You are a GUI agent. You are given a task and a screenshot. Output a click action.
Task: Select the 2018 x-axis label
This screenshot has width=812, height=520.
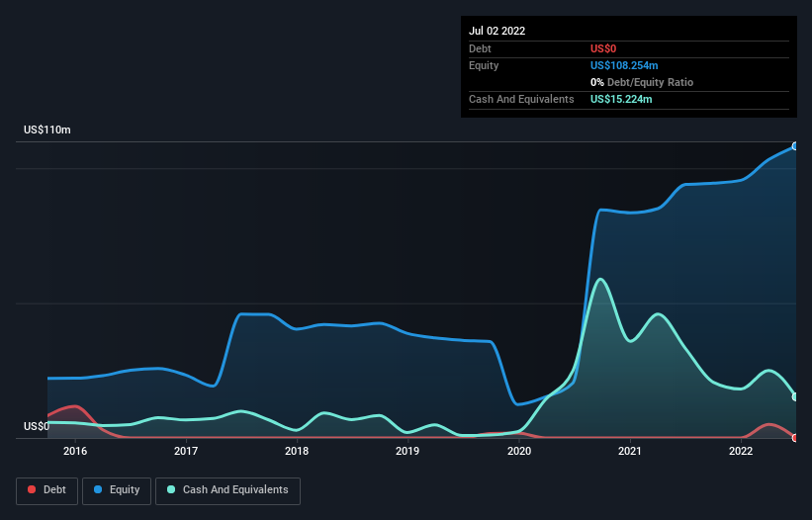pos(297,451)
